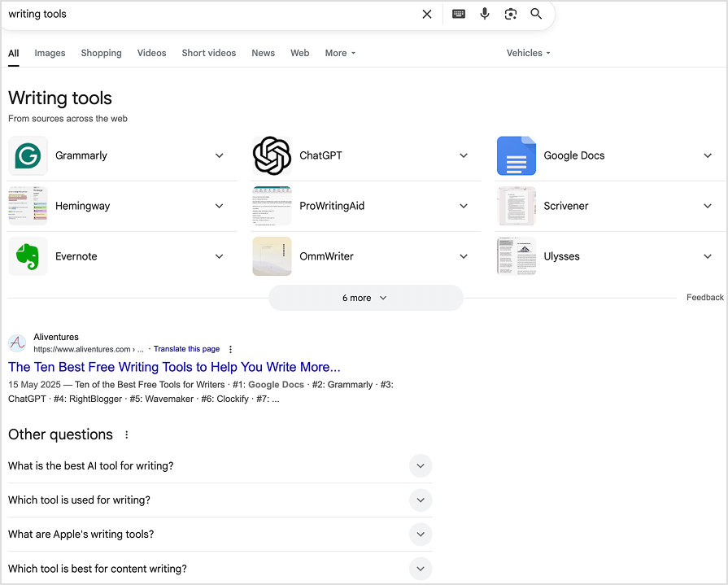Screen dimensions: 728x585
Task: Open the News tab
Action: [263, 53]
